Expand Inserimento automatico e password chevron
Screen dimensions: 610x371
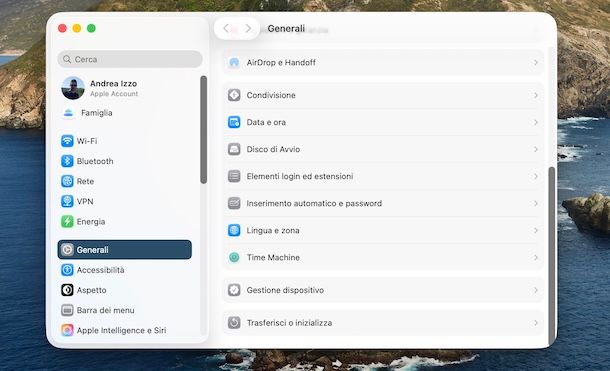pyautogui.click(x=536, y=203)
